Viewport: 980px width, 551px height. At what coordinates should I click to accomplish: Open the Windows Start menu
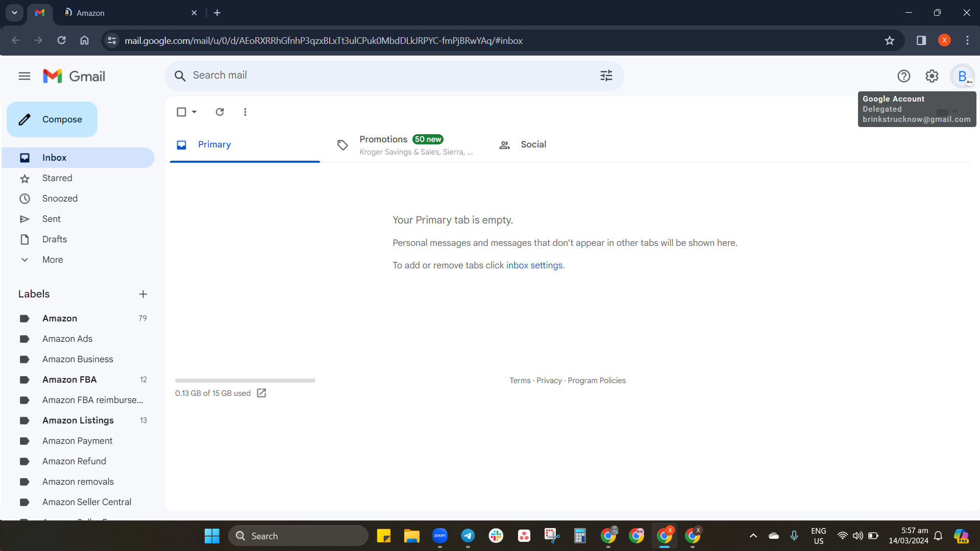pos(212,536)
